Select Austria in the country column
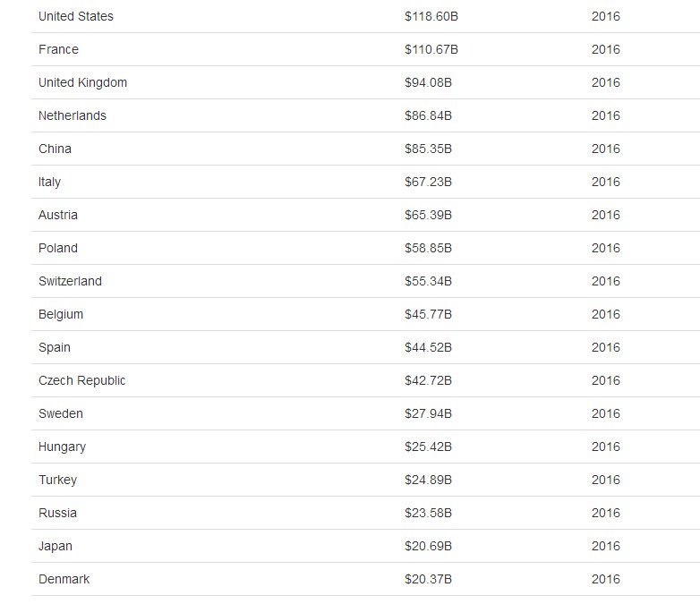The width and height of the screenshot is (700, 604). pyautogui.click(x=58, y=215)
